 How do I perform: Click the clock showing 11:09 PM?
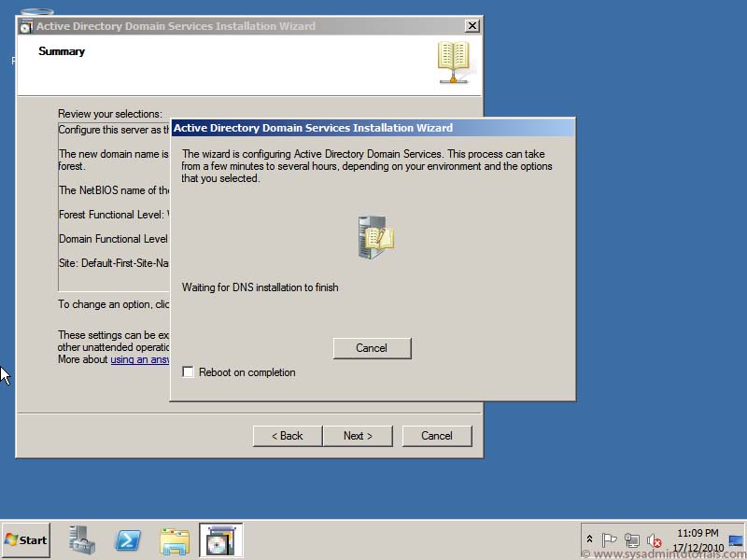pos(698,533)
